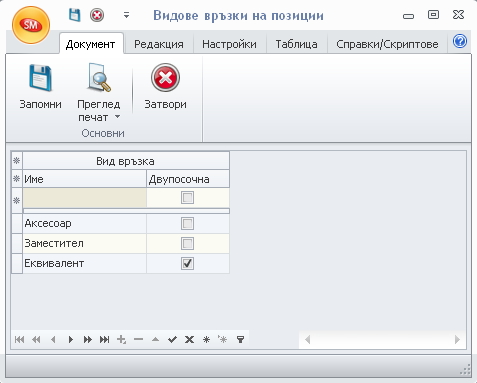
Task: Click the Двупосочна column header
Action: [188, 179]
